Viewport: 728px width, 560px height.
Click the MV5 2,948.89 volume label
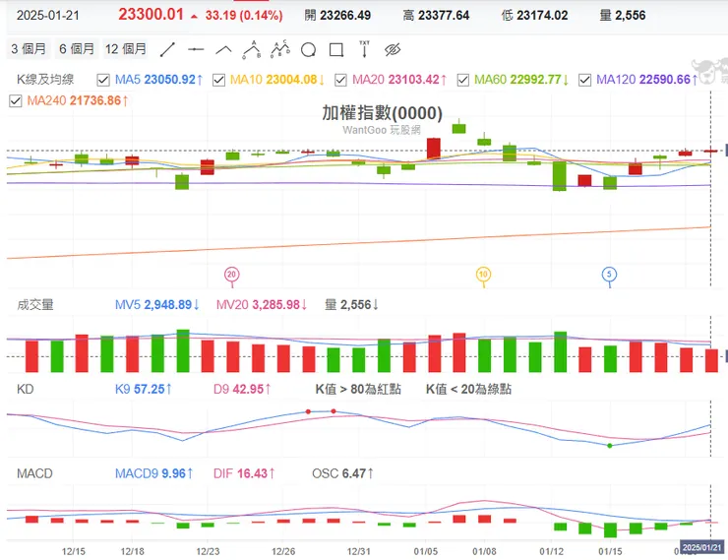[x=157, y=305]
